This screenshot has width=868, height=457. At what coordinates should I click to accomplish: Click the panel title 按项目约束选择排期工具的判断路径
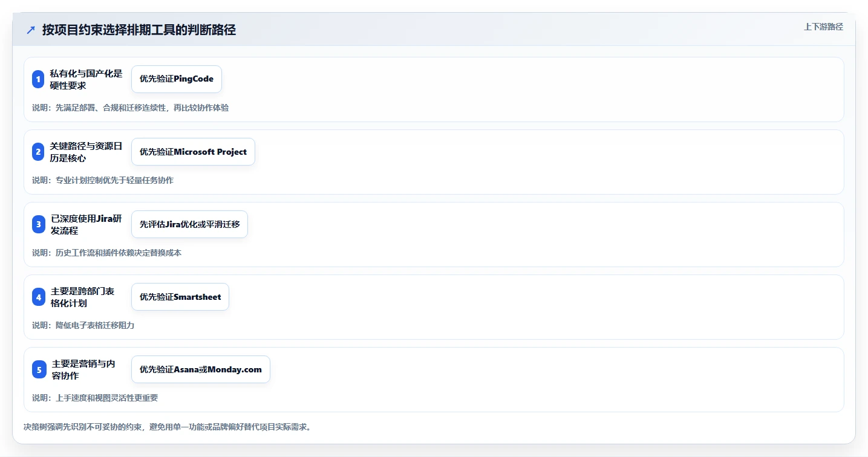click(x=139, y=30)
